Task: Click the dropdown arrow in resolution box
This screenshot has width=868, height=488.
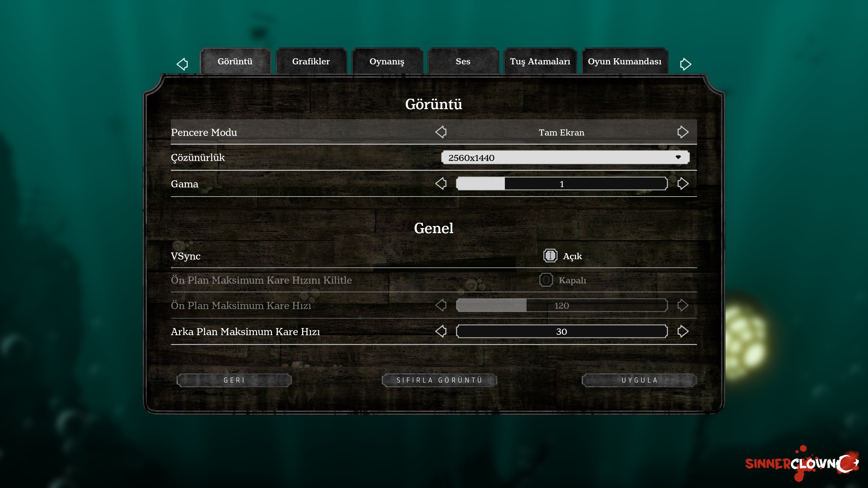Action: click(x=678, y=157)
